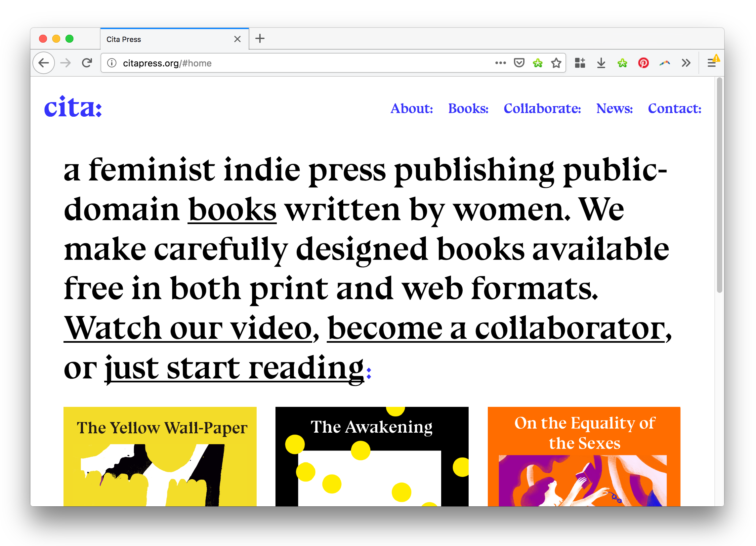The height and width of the screenshot is (546, 756).
Task: Follow the underlined 'books' link
Action: [232, 210]
